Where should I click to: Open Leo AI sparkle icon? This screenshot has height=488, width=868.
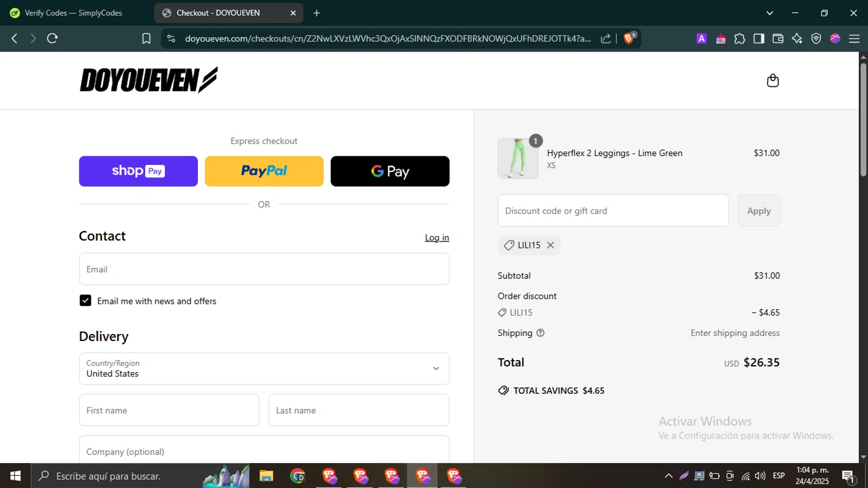797,39
